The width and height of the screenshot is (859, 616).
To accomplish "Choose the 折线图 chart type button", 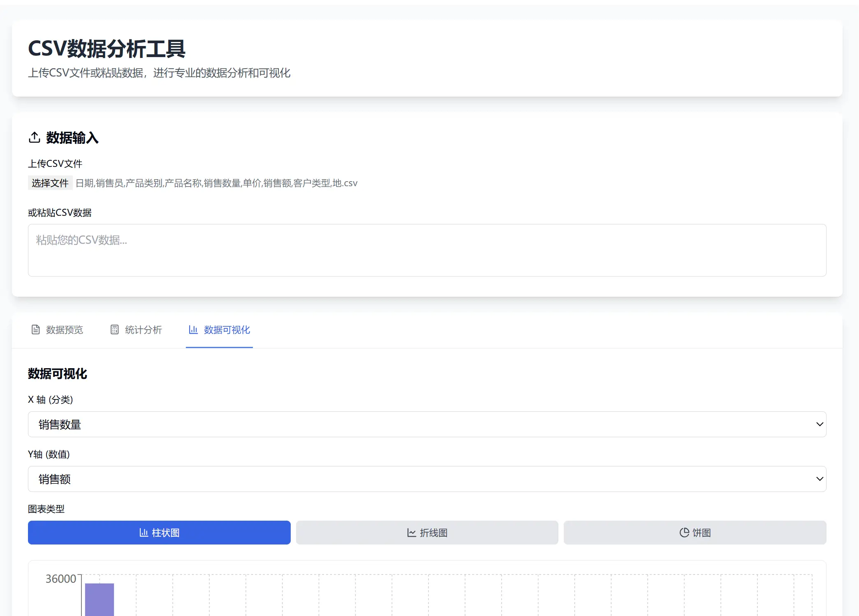I will click(427, 533).
